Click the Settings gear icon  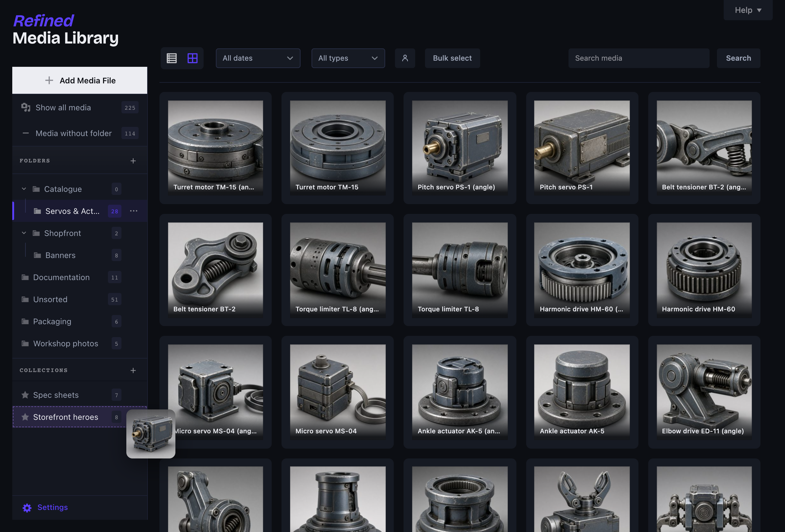pos(27,507)
